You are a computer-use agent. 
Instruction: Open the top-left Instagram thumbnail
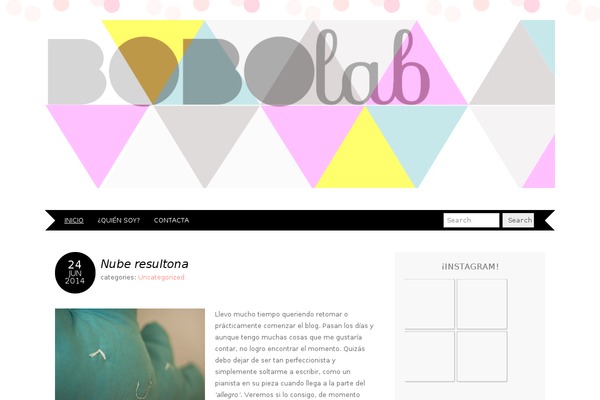[x=430, y=304]
